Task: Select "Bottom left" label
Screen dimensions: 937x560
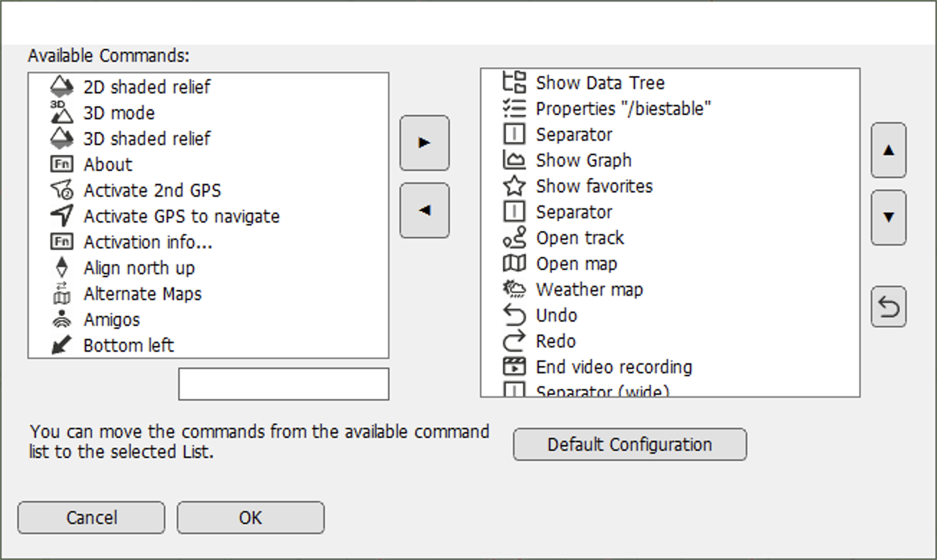Action: (129, 345)
